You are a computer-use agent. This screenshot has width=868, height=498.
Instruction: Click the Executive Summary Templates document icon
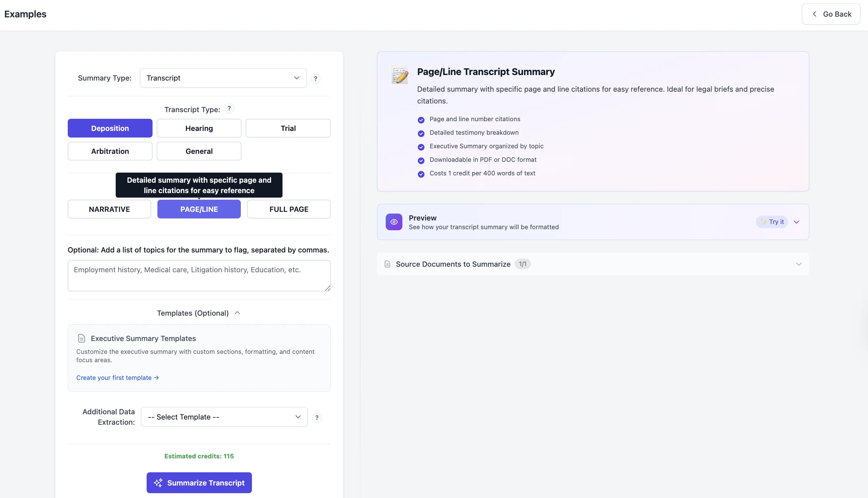click(81, 338)
